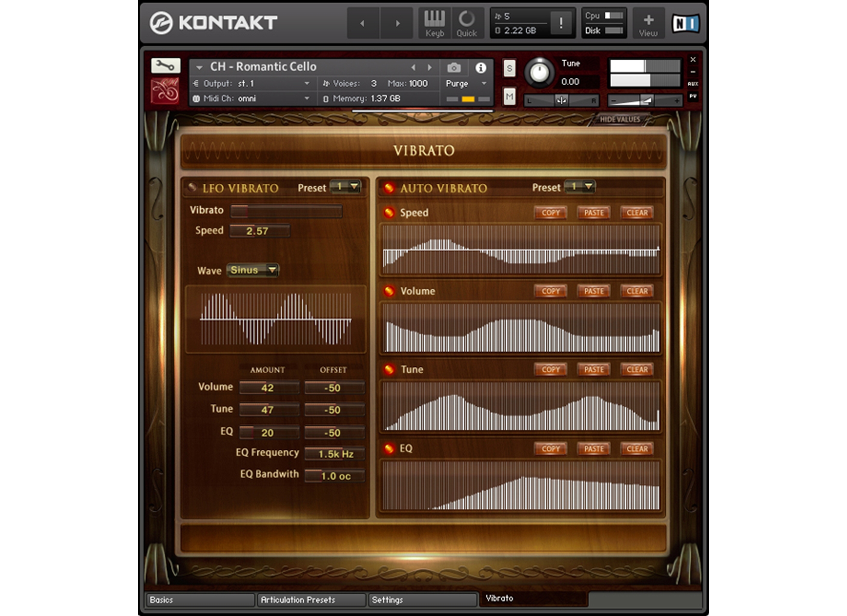Click the EQ Bandwith 1.0 oc field
Screen dimensions: 847x616
click(335, 476)
